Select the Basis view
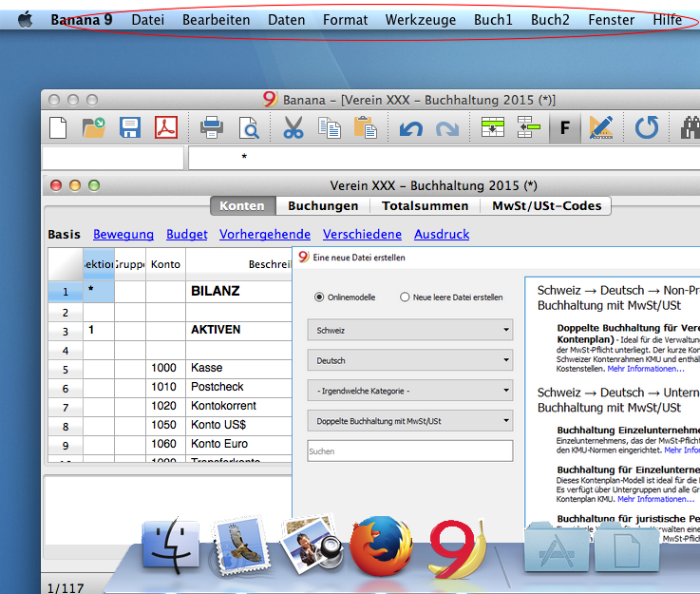The width and height of the screenshot is (700, 594). click(65, 235)
